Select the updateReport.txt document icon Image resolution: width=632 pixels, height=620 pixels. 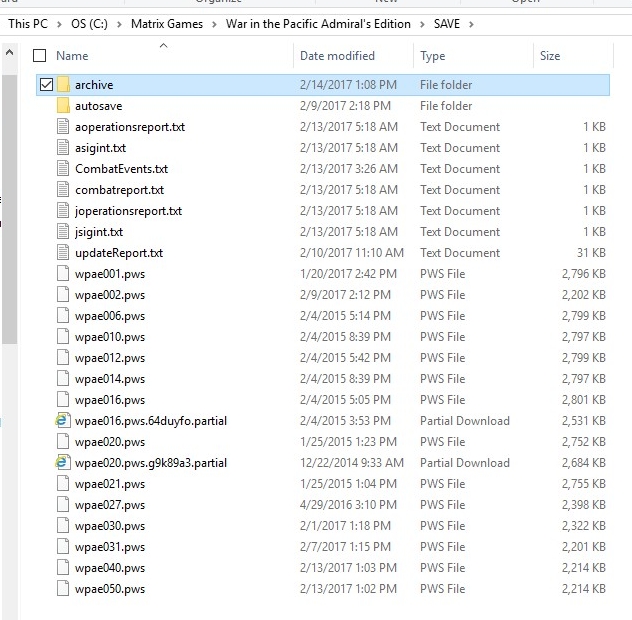pos(63,252)
